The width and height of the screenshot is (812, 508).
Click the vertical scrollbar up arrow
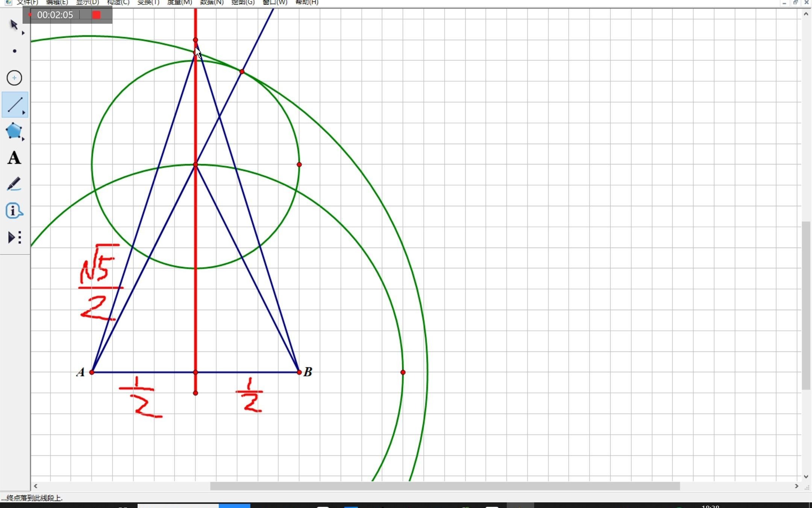(806, 14)
